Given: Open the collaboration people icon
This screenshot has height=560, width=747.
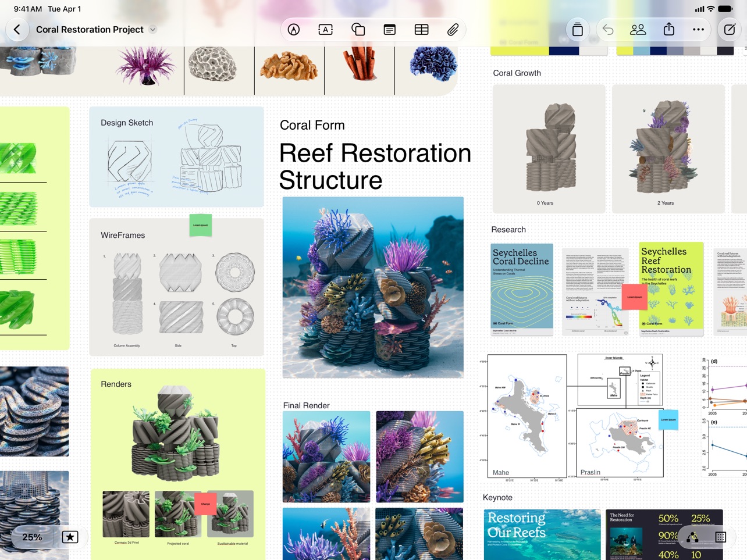Looking at the screenshot, I should pyautogui.click(x=638, y=30).
